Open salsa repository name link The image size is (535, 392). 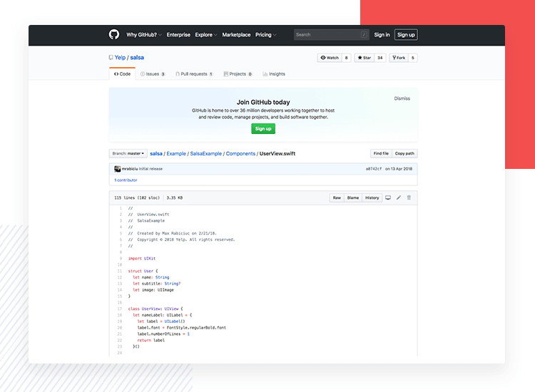[137, 58]
